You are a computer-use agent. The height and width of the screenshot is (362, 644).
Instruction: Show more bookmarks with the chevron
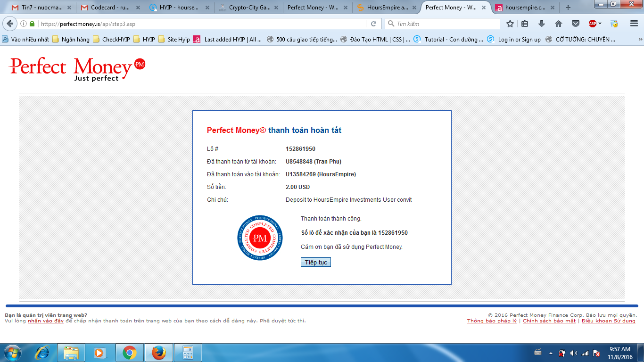click(x=640, y=40)
